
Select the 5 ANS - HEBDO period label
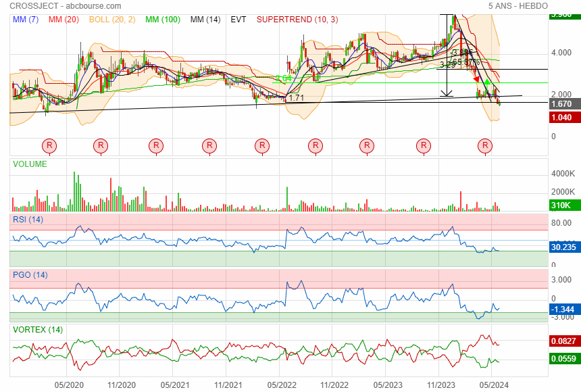pyautogui.click(x=517, y=6)
